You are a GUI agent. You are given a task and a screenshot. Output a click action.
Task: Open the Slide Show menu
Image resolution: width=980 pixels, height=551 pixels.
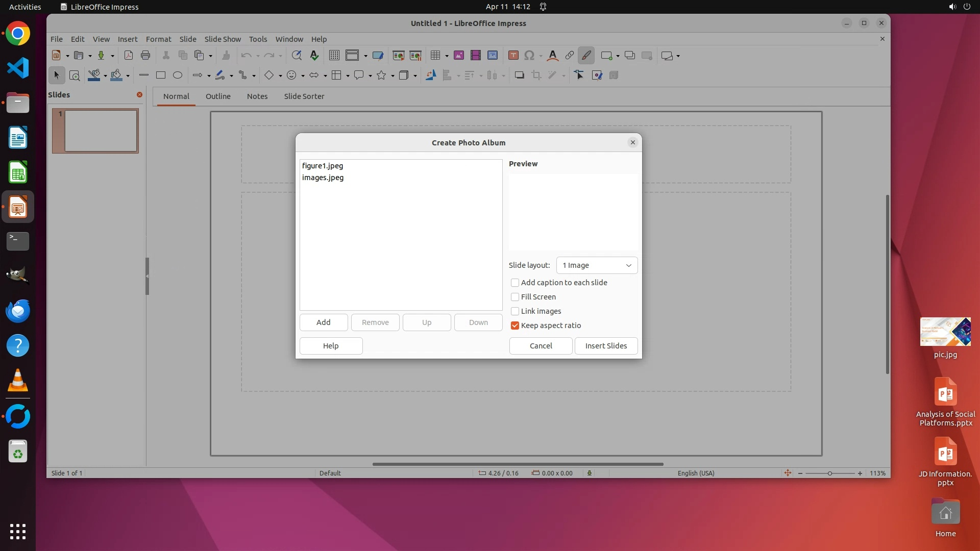[223, 39]
